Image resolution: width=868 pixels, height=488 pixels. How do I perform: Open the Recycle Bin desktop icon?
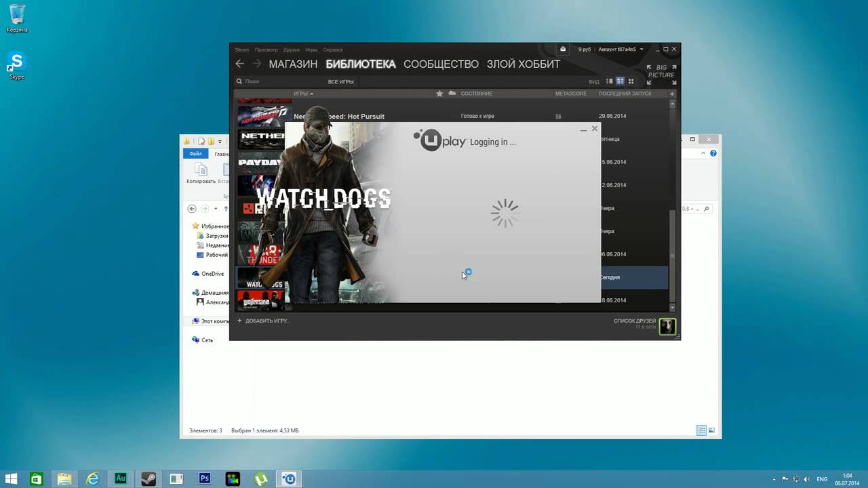pyautogui.click(x=17, y=17)
